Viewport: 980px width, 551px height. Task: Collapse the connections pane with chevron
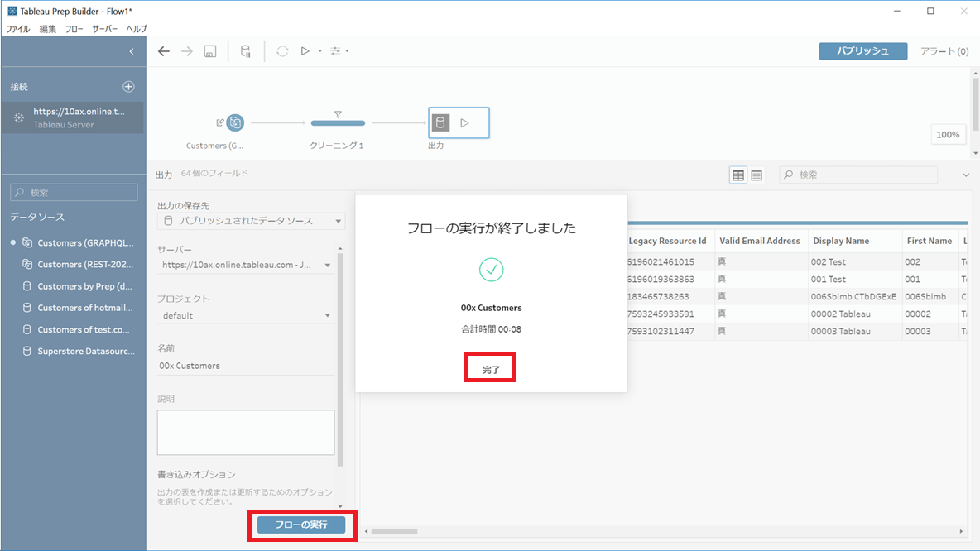(132, 51)
